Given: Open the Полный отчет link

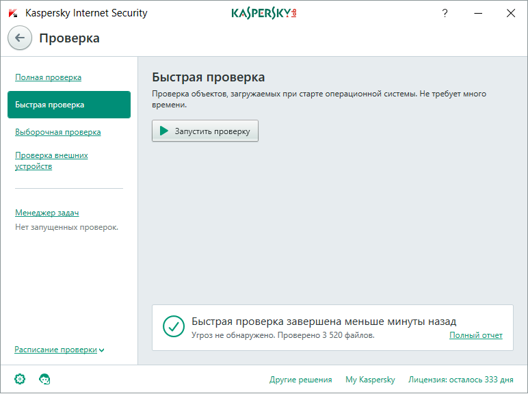Looking at the screenshot, I should pos(475,335).
